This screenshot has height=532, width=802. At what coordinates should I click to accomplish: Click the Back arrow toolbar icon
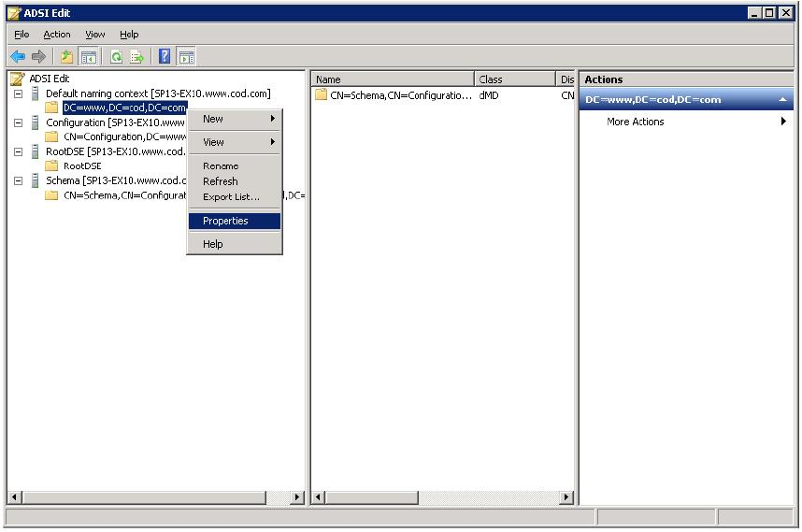pos(18,56)
